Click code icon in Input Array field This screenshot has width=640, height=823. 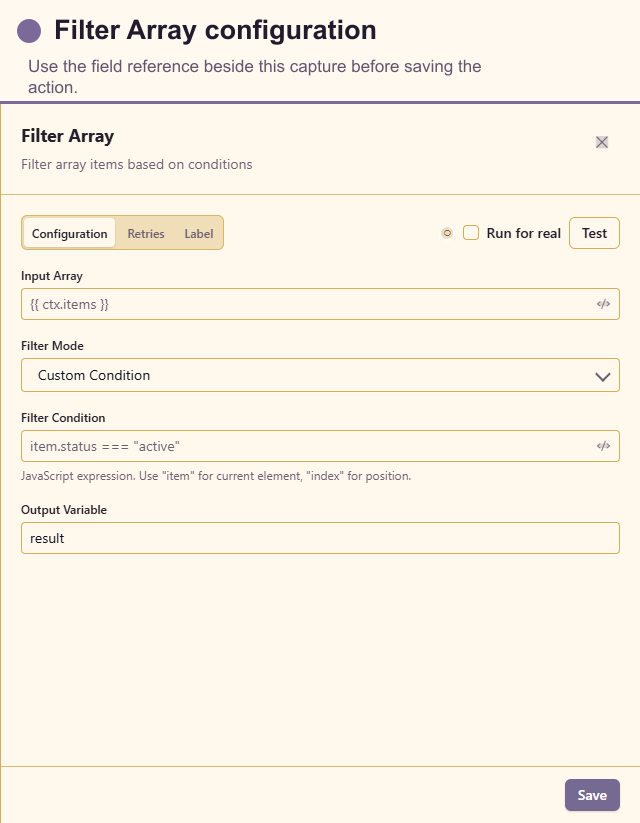603,304
